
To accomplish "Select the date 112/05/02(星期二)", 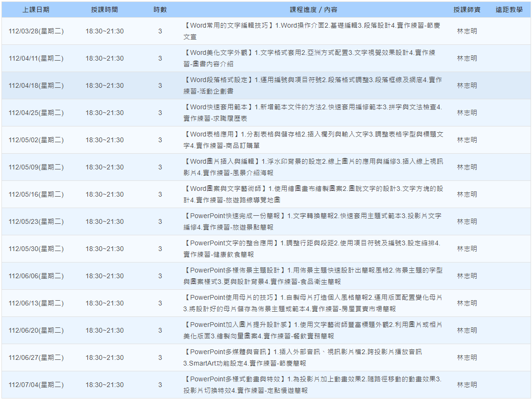I will tap(36, 140).
